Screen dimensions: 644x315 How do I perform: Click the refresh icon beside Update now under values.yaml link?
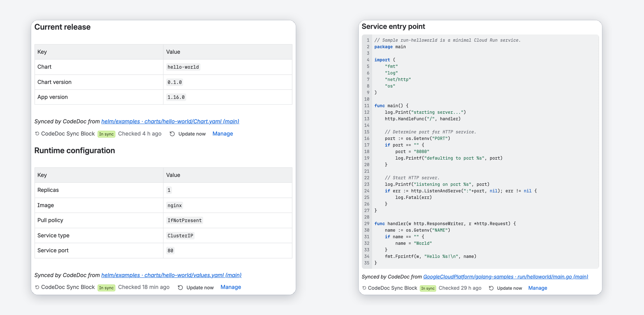[180, 287]
